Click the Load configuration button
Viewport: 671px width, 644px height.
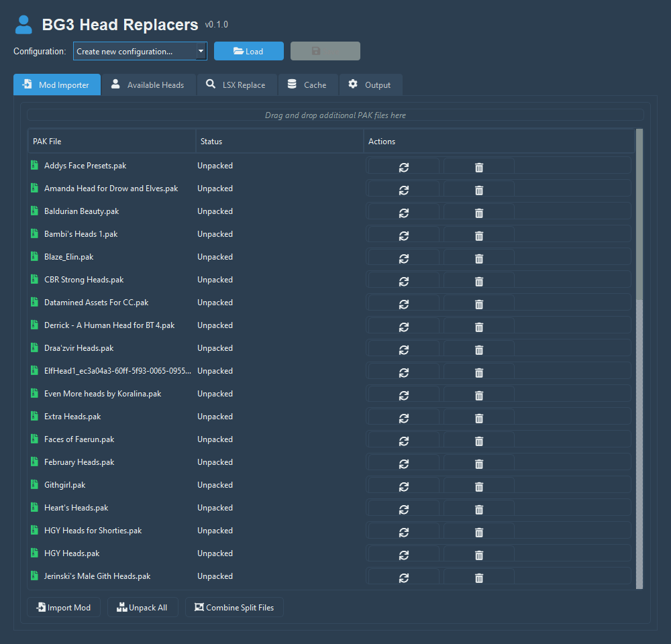coord(249,51)
